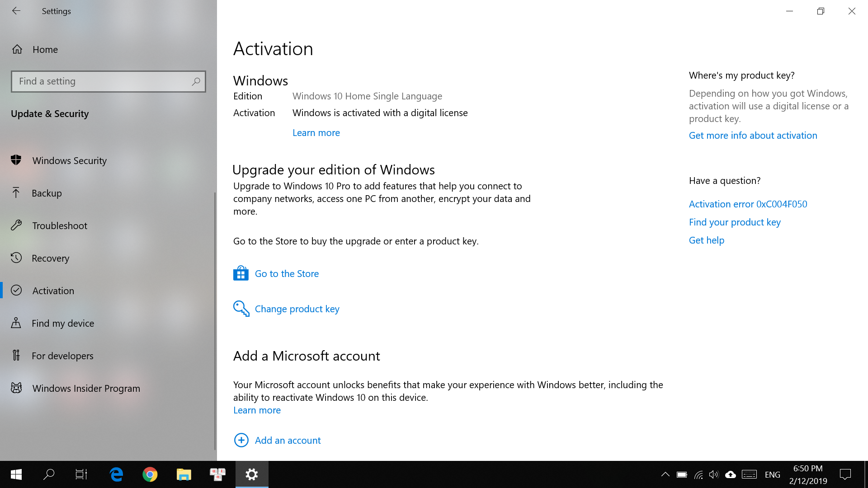This screenshot has width=868, height=488.
Task: Click the Go to the Store shopping bag icon
Action: click(241, 273)
